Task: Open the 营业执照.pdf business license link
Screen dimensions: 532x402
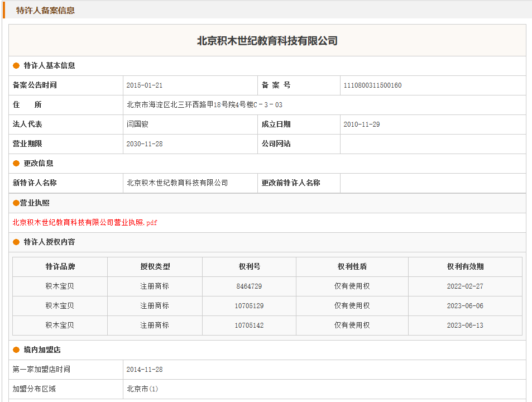Action: 85,223
